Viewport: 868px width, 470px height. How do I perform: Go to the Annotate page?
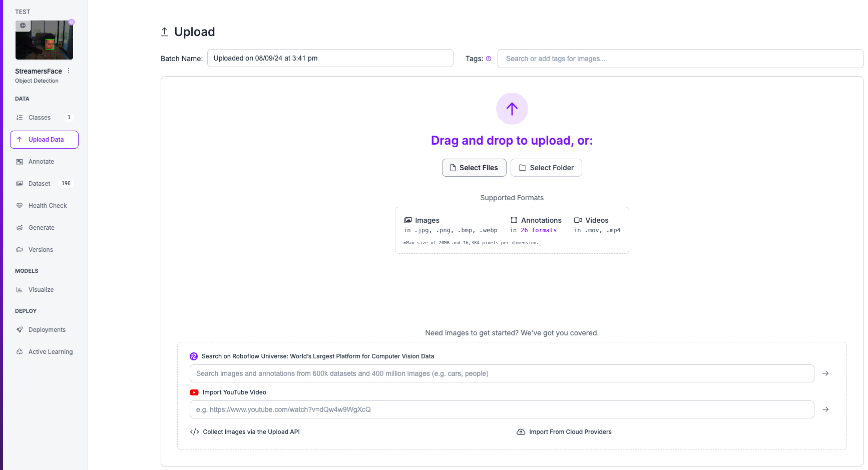41,162
